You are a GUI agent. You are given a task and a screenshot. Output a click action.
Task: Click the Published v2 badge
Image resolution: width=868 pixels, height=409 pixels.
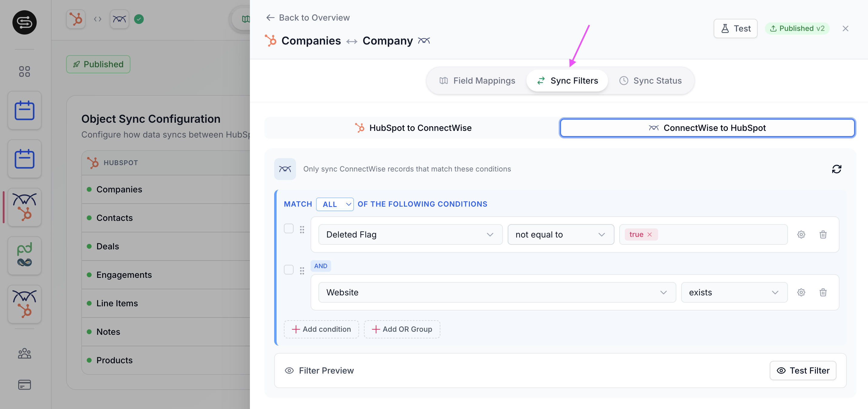coord(797,28)
